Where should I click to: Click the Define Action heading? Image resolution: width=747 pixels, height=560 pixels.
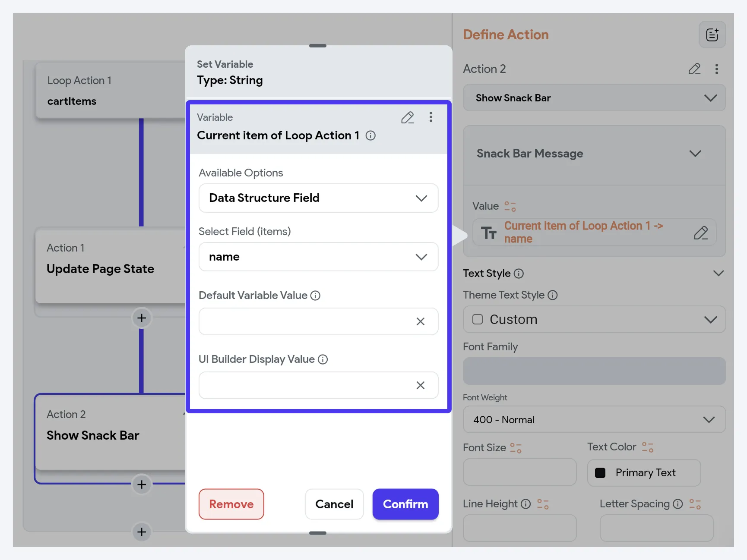pos(506,35)
